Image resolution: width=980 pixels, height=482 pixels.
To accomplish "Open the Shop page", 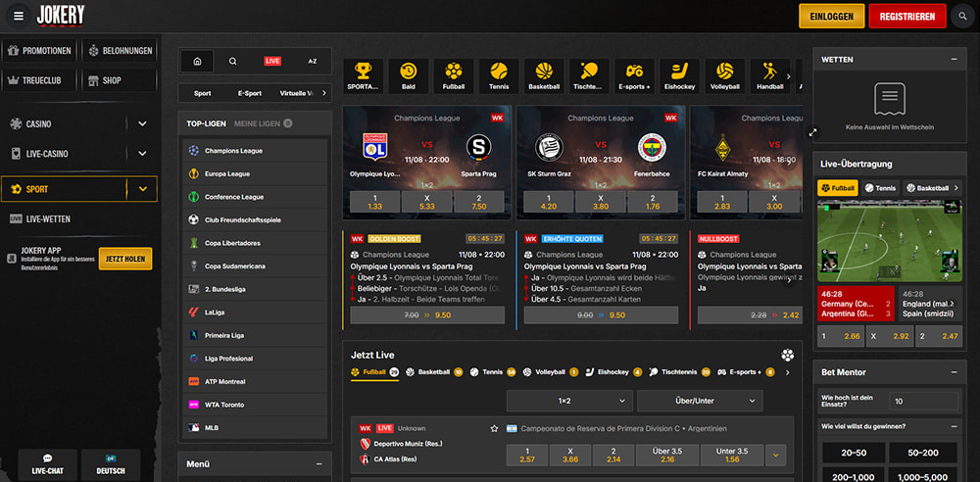I will (120, 80).
